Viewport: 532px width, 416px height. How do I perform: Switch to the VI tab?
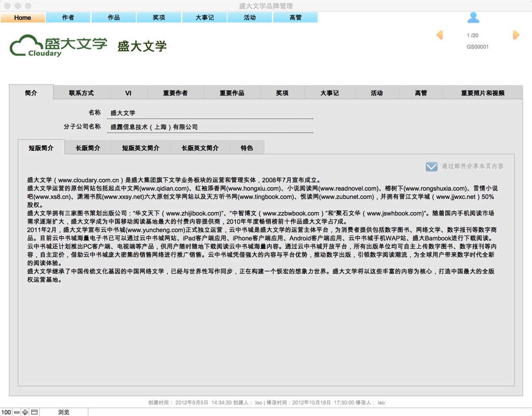pyautogui.click(x=128, y=93)
